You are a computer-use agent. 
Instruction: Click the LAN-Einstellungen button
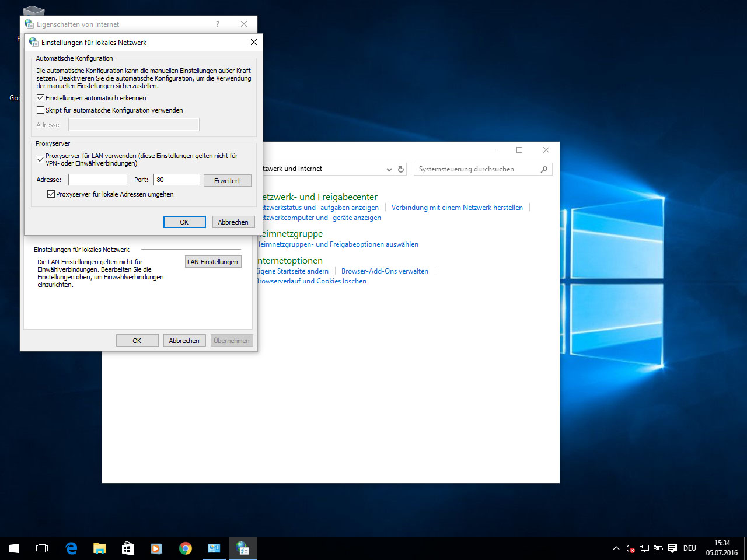pos(212,262)
